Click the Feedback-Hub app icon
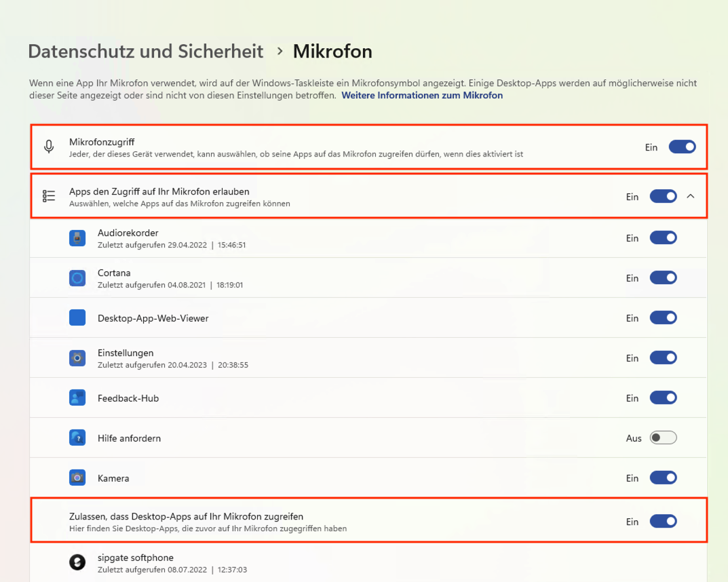728x582 pixels. [77, 397]
